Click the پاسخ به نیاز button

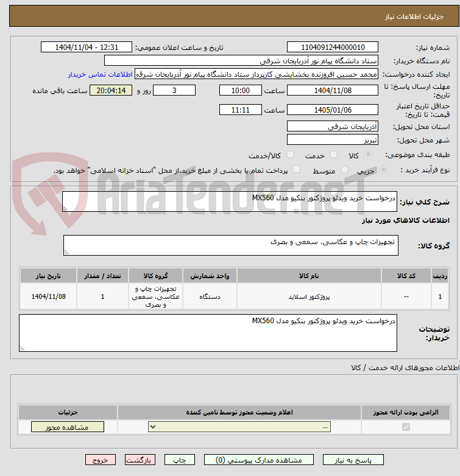coord(353,460)
